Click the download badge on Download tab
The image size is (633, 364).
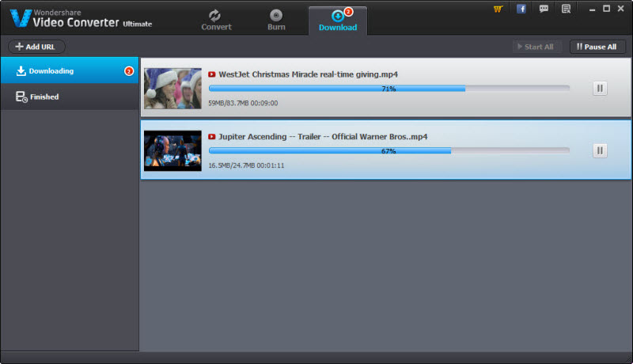click(x=348, y=12)
